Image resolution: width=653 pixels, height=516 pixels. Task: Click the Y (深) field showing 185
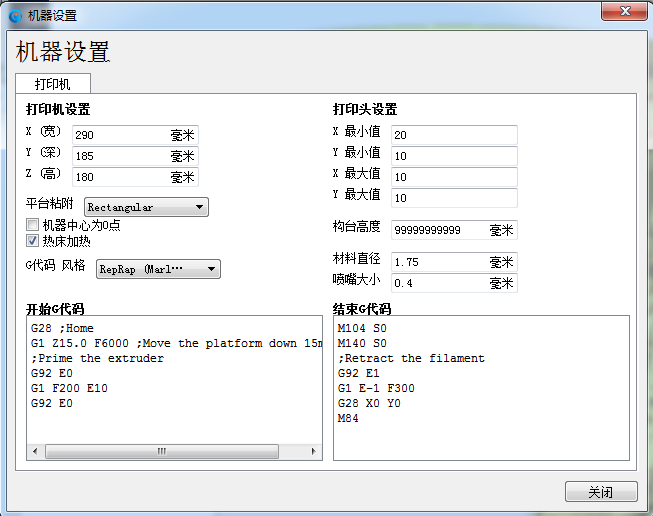click(x=120, y=156)
